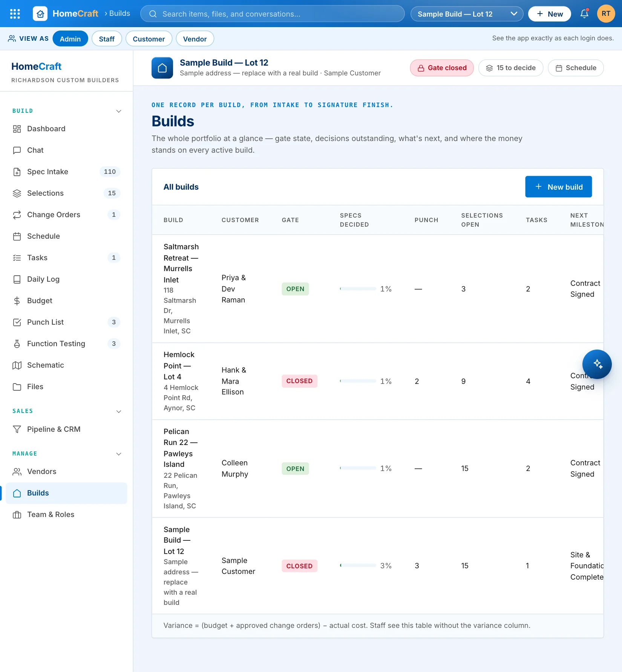The width and height of the screenshot is (622, 672).
Task: Open Dashboard from the sidebar
Action: (66, 129)
